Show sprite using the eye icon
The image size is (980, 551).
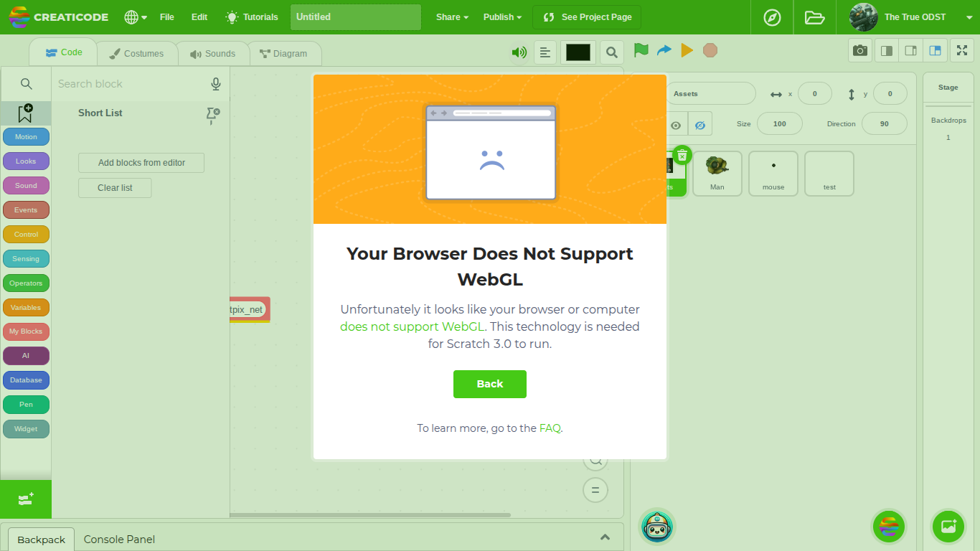(x=676, y=125)
